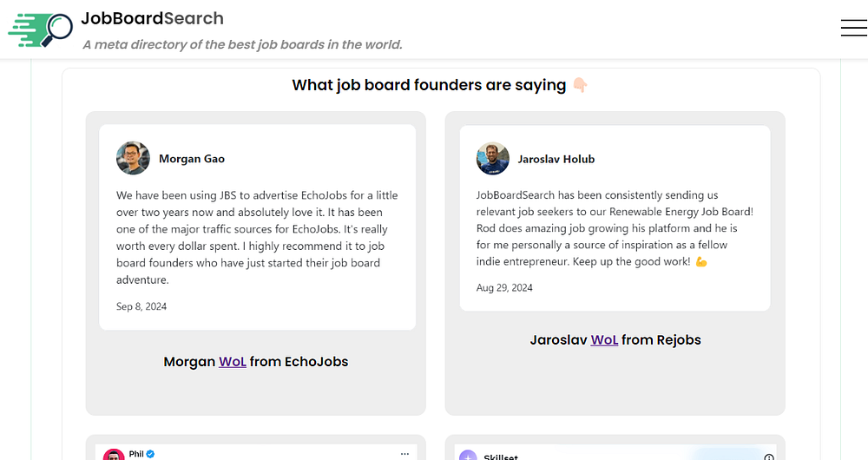
Task: Click Jaroslav Holub's testimonial text
Action: click(615, 228)
